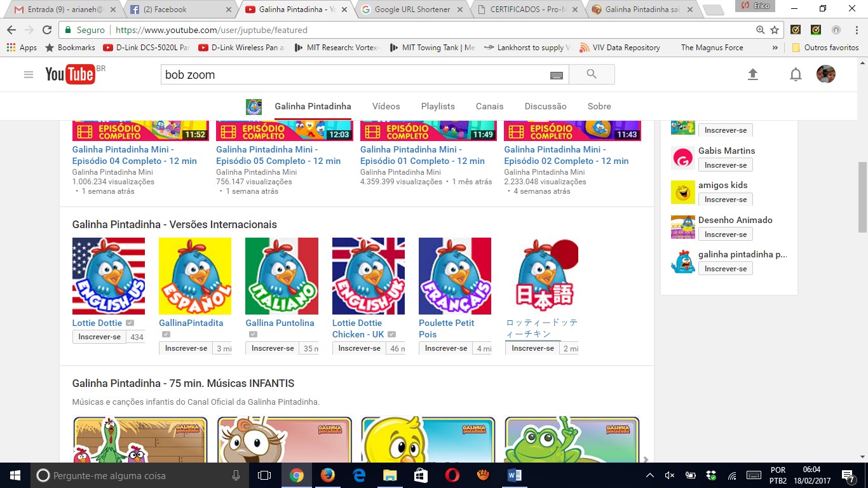Open the Playlists tab

point(438,106)
